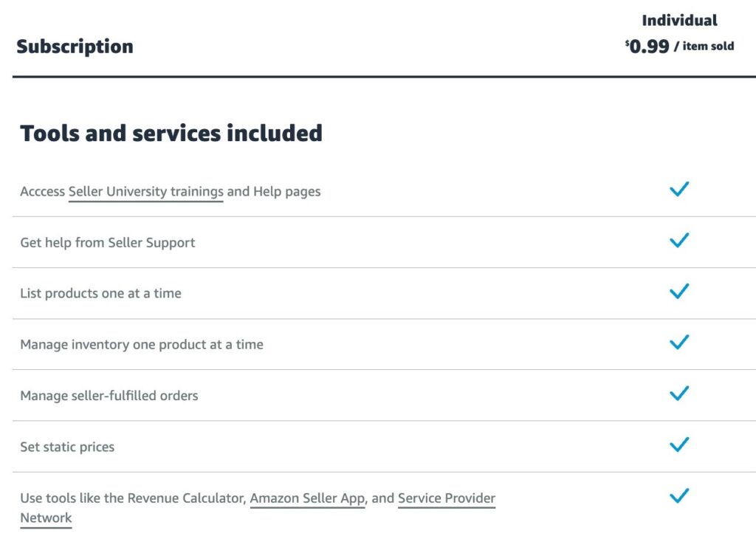Click the Manage seller-fulfilled orders text
756x539 pixels.
point(109,396)
